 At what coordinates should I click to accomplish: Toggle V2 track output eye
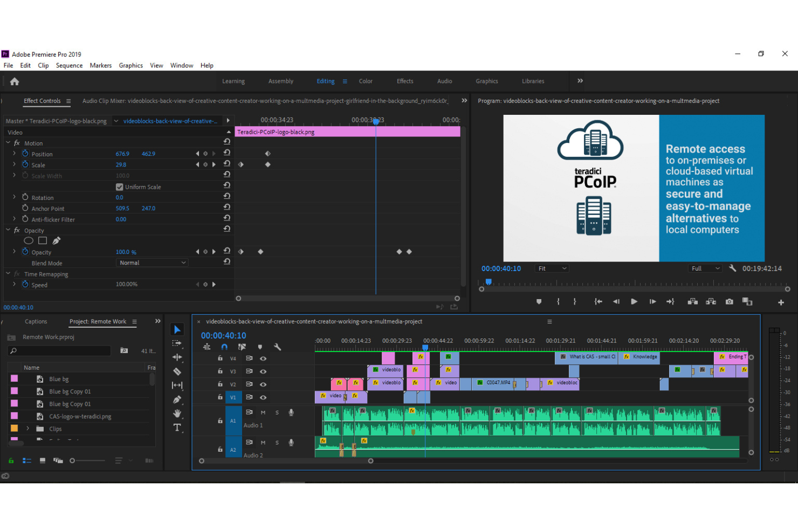pos(263,384)
